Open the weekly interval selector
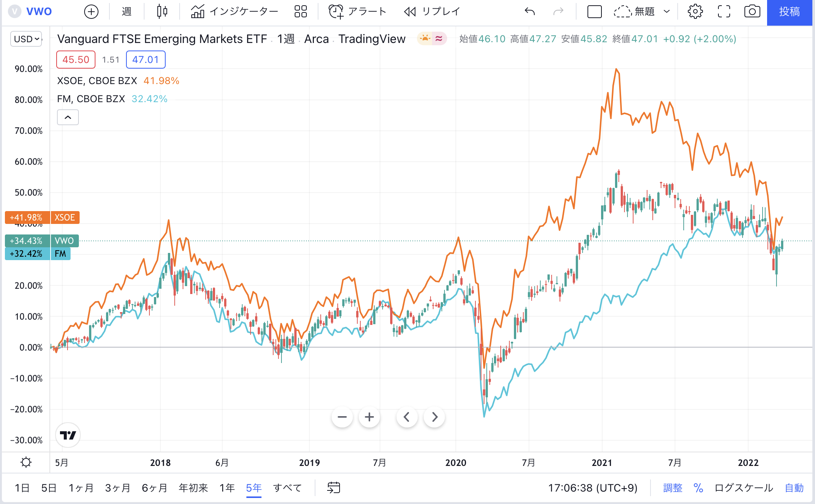The image size is (815, 504). [126, 12]
